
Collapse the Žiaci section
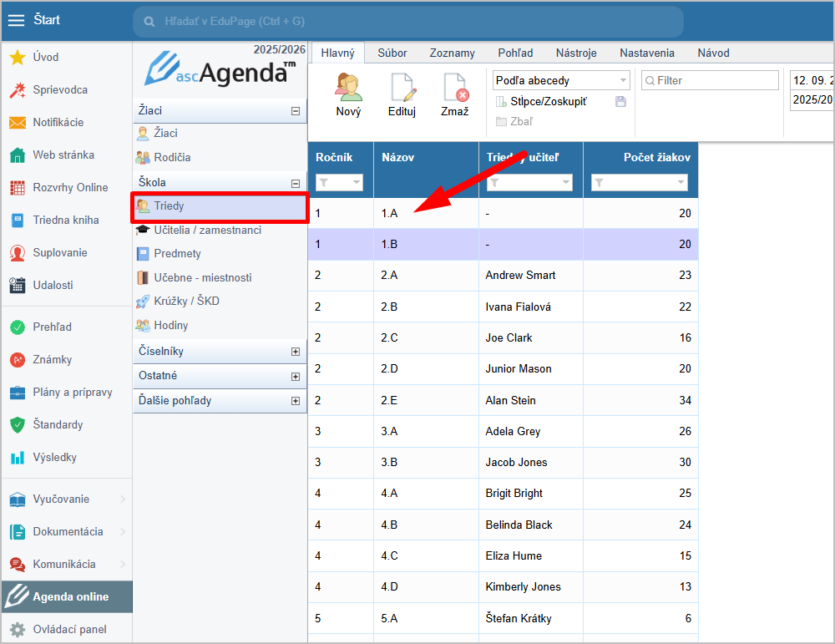pos(295,110)
